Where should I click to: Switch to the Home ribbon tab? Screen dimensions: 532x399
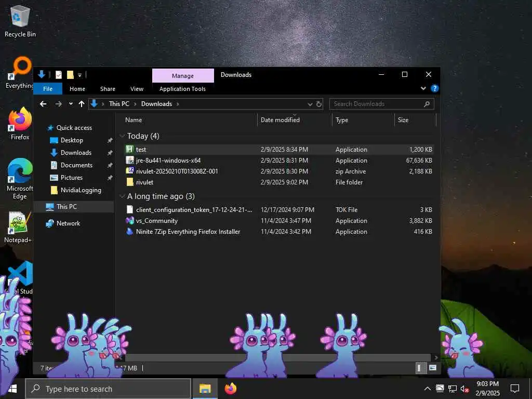point(77,88)
